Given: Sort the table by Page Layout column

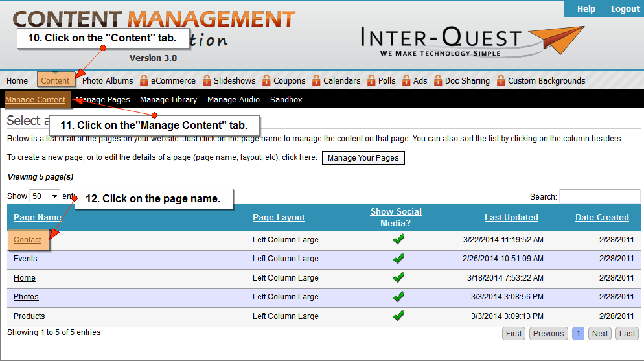Looking at the screenshot, I should pos(279,218).
